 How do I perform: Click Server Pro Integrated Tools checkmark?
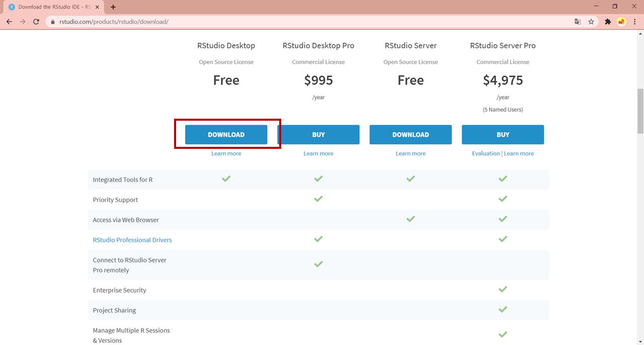click(503, 179)
